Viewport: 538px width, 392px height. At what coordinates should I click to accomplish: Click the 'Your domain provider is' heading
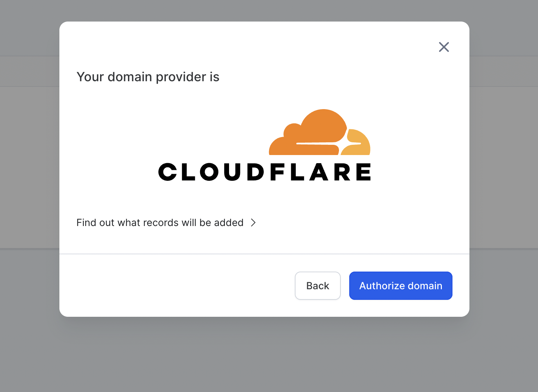[x=148, y=77]
